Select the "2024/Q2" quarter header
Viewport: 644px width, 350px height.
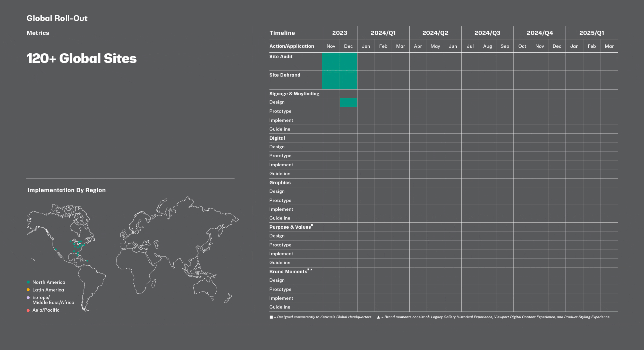[435, 33]
